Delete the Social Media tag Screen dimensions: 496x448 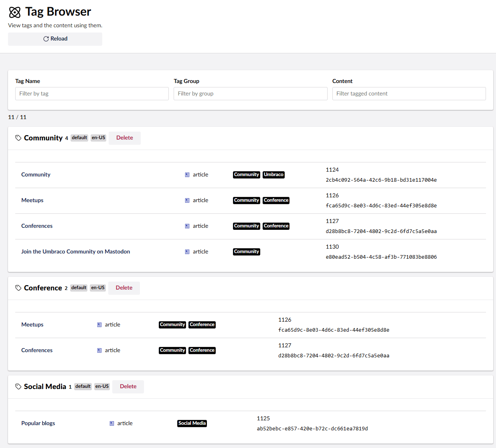[128, 387]
